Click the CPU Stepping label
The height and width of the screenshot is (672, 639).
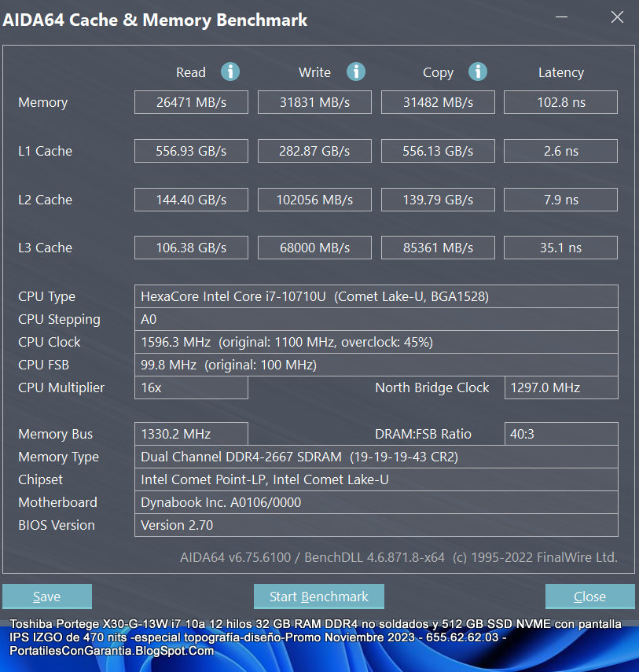[59, 320]
